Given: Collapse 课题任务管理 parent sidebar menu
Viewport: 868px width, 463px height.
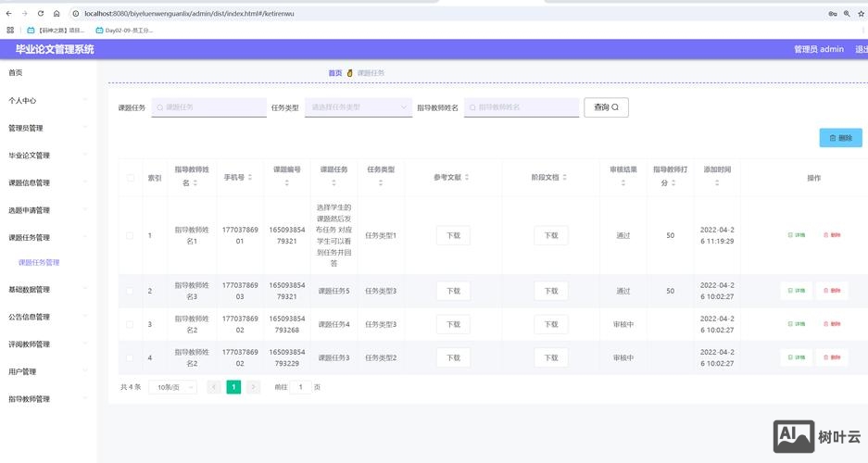Looking at the screenshot, I should coord(48,238).
